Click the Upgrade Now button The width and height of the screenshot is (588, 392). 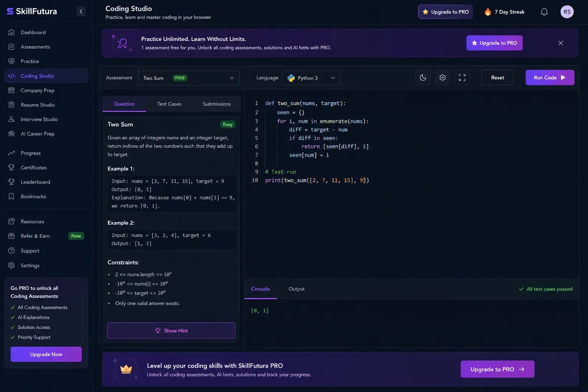pyautogui.click(x=46, y=354)
